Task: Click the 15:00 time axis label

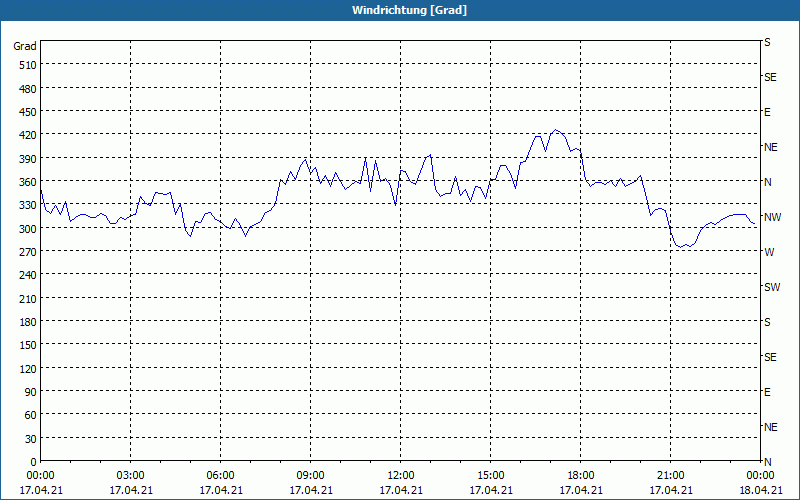Action: (x=490, y=476)
